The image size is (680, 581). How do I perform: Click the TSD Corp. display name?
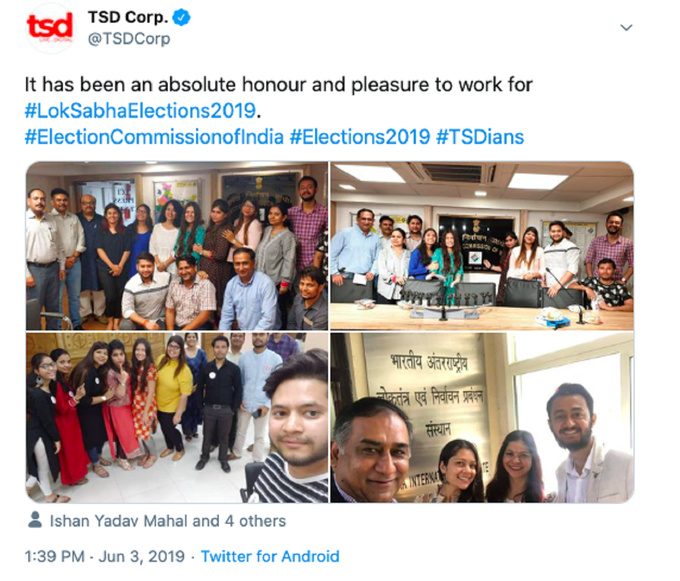[128, 18]
